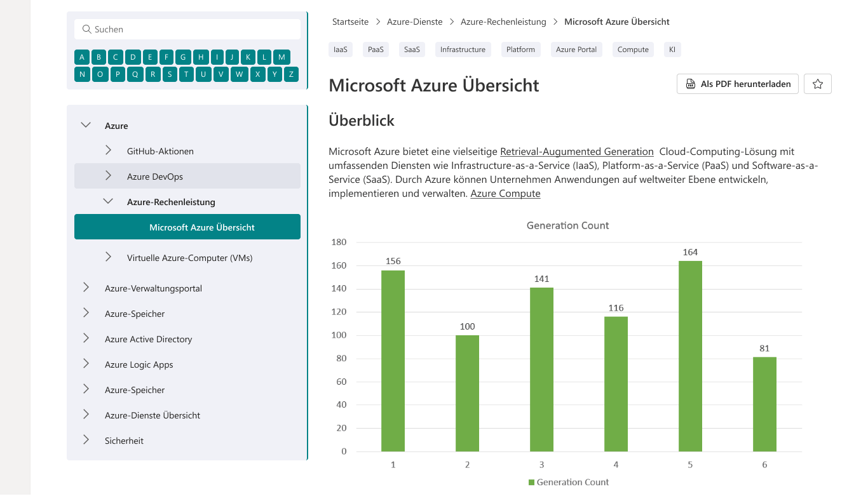The width and height of the screenshot is (868, 501).
Task: Select Azure Active Directory in sidebar
Action: [x=148, y=339]
